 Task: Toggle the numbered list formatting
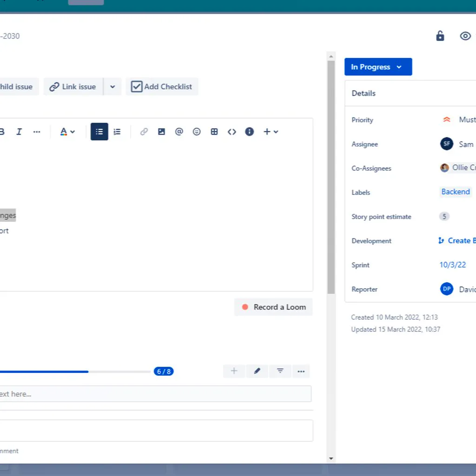point(117,132)
